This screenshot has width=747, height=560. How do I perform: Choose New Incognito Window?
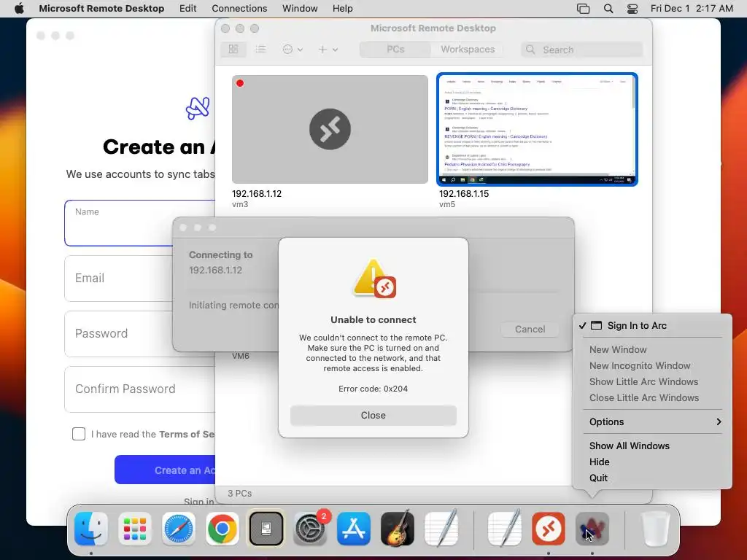pyautogui.click(x=640, y=366)
